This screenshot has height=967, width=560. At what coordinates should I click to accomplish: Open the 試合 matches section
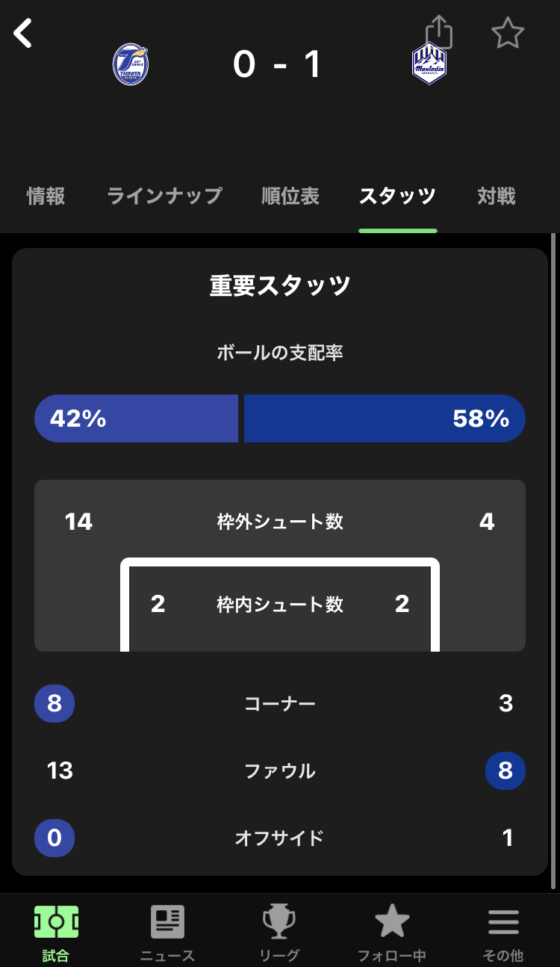click(x=56, y=931)
